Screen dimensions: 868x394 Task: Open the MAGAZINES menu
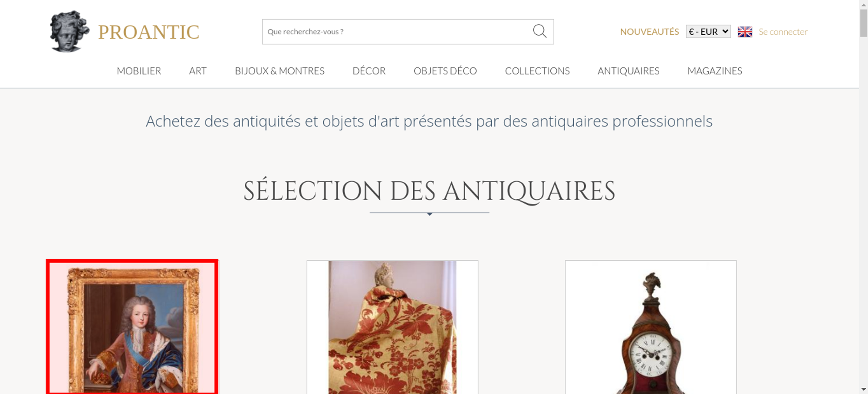click(715, 71)
